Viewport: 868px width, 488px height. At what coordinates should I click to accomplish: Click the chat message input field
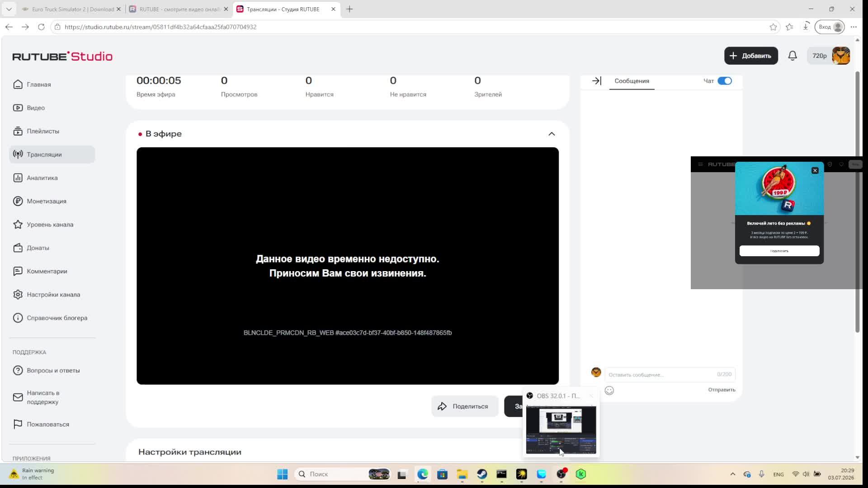670,375
